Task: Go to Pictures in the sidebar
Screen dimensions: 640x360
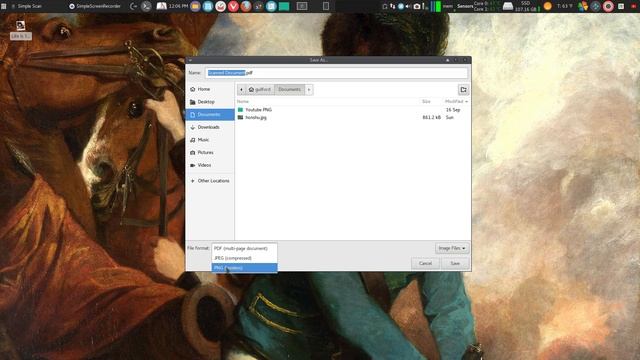Action: (x=210, y=152)
